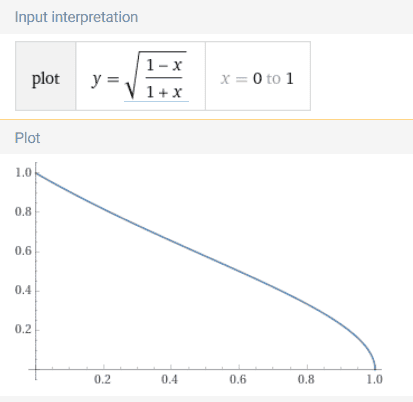Click the 0.6 label on horizontal axis
This screenshot has width=413, height=402.
pos(238,379)
